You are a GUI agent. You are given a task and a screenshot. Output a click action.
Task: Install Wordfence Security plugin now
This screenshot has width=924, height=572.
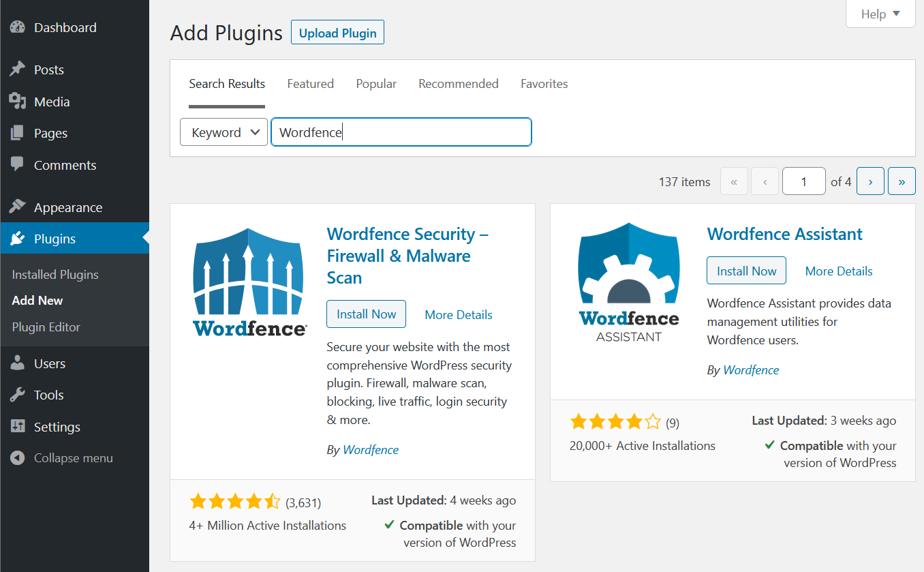tap(366, 314)
